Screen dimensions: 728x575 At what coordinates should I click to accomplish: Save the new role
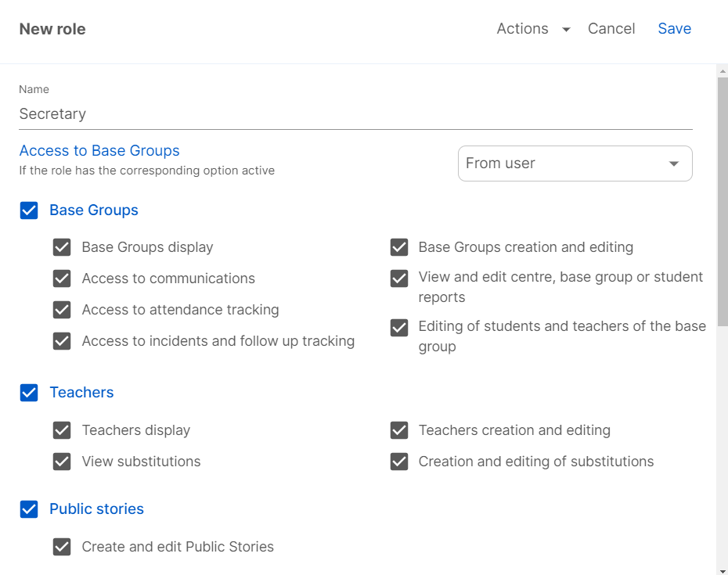(x=674, y=29)
